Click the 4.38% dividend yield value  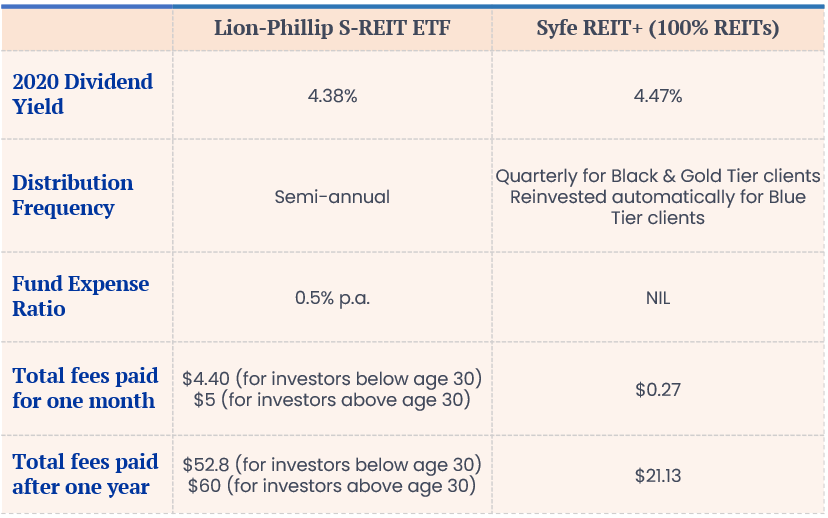coord(332,96)
